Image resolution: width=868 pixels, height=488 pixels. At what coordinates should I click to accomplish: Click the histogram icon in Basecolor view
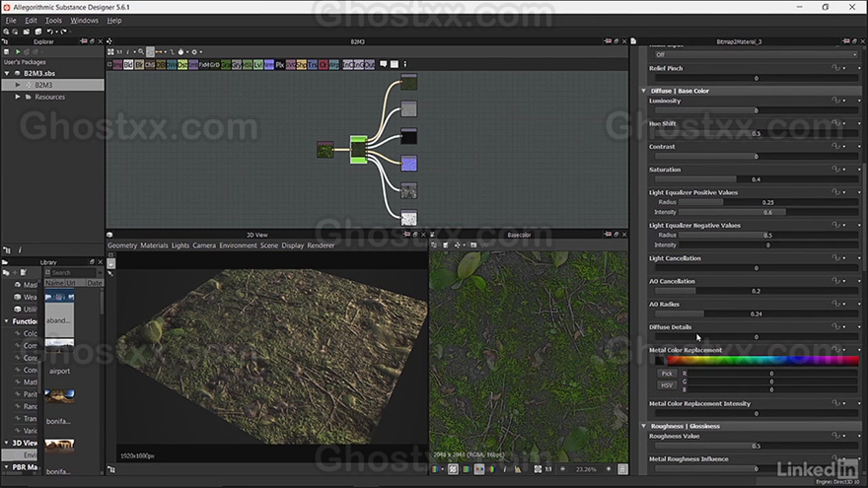pos(518,469)
